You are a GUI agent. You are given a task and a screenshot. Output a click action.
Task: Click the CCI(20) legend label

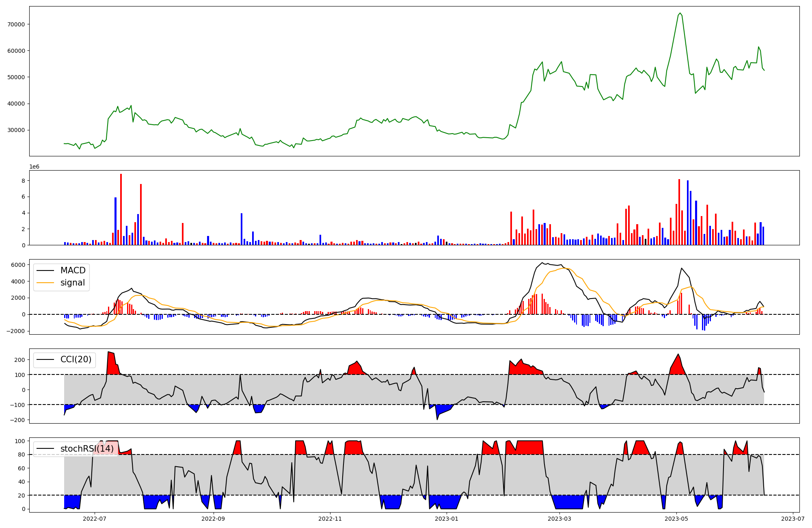(76, 359)
